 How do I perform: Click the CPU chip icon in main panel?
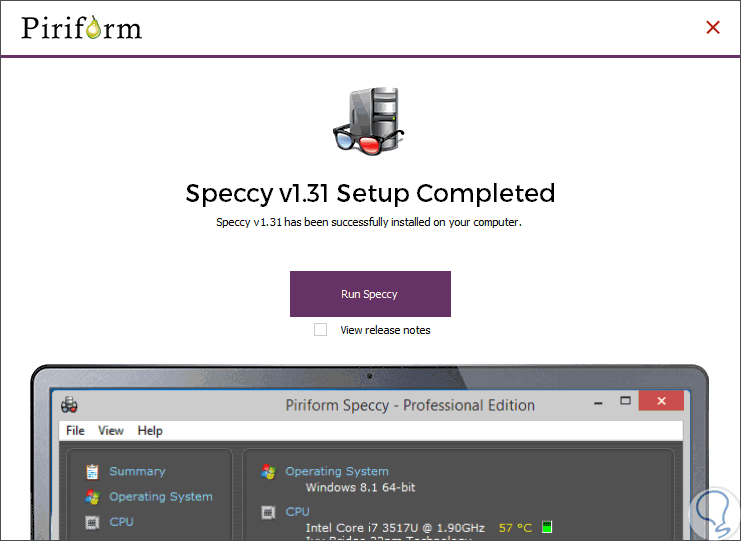(x=268, y=512)
